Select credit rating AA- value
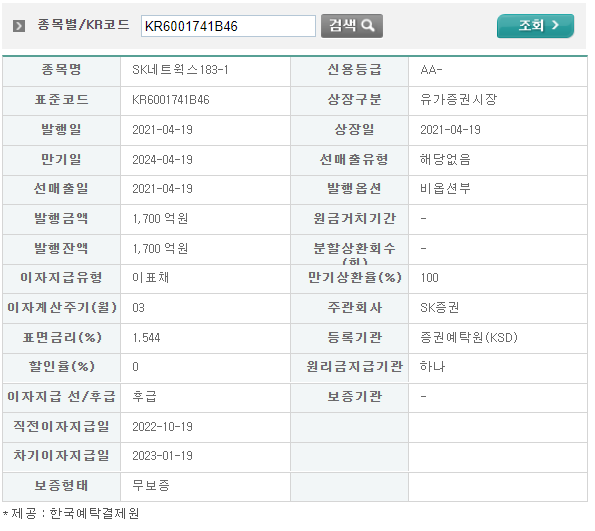Viewport: 595px width, 531px height. [431, 70]
